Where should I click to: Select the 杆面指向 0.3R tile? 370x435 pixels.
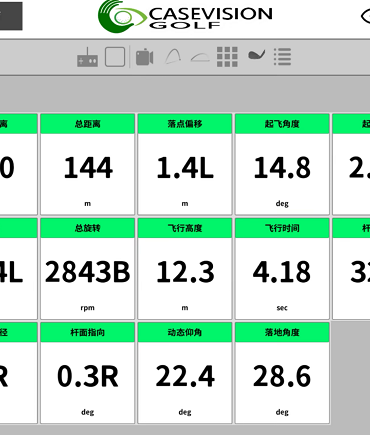[x=88, y=373]
